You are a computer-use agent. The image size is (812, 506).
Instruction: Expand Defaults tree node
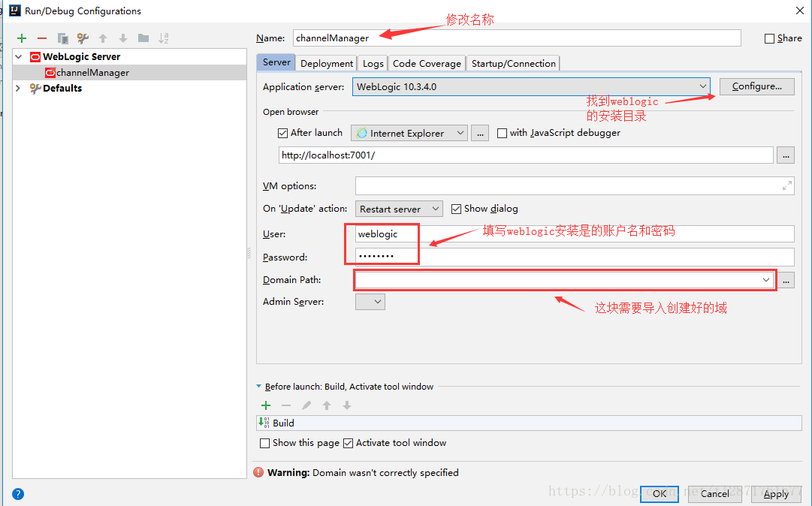pos(18,89)
